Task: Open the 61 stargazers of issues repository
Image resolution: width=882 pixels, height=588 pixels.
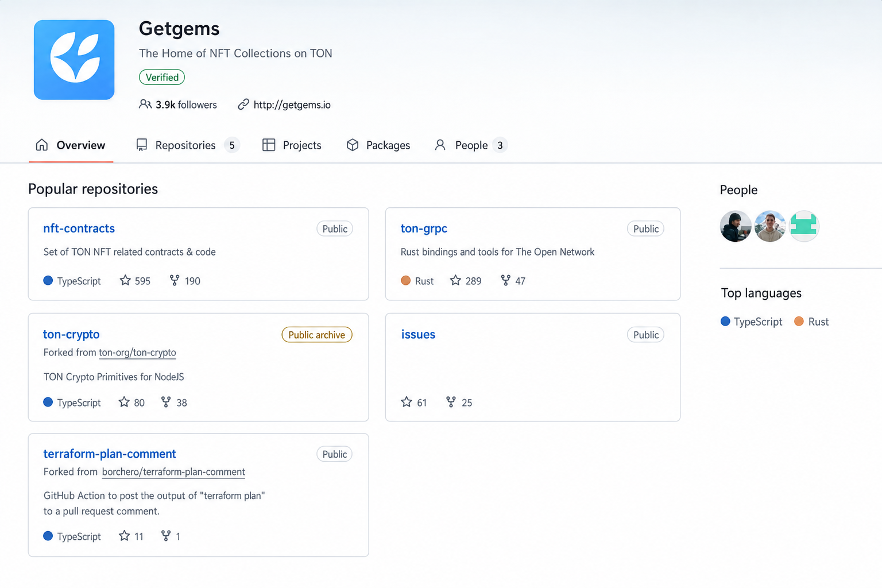Action: [422, 403]
